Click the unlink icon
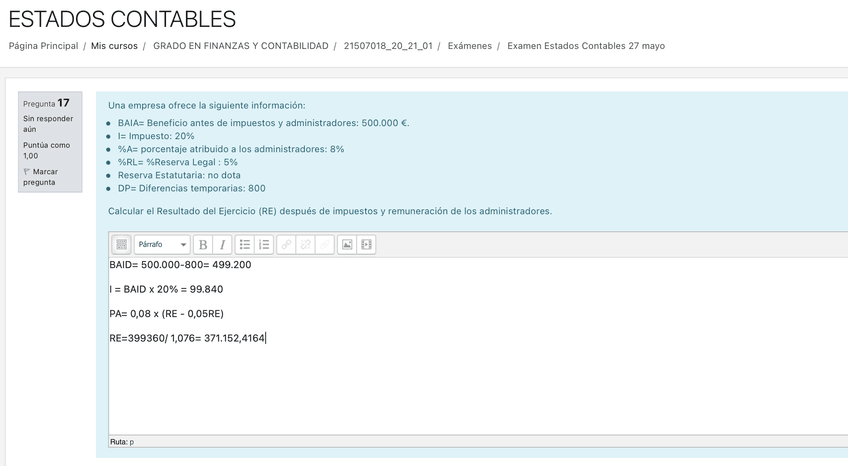Image resolution: width=848 pixels, height=466 pixels. (x=306, y=244)
